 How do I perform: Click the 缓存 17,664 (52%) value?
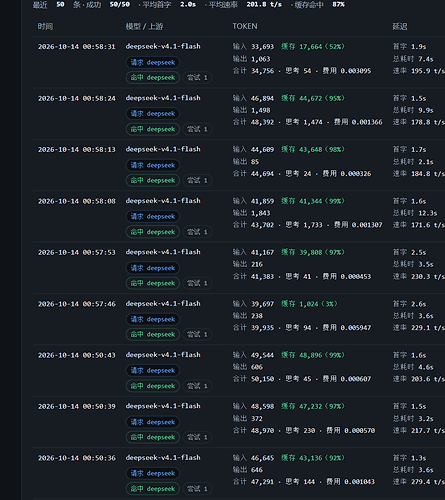click(x=313, y=47)
